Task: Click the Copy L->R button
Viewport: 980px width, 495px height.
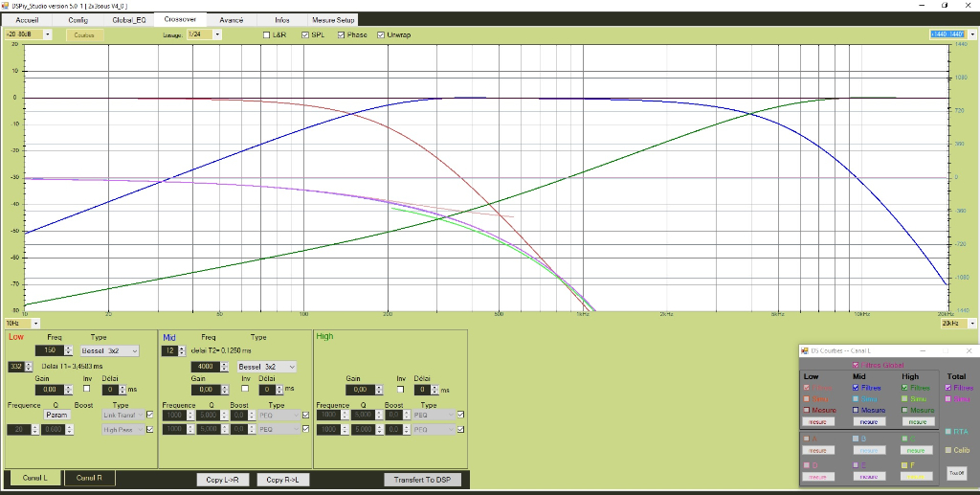Action: point(222,479)
